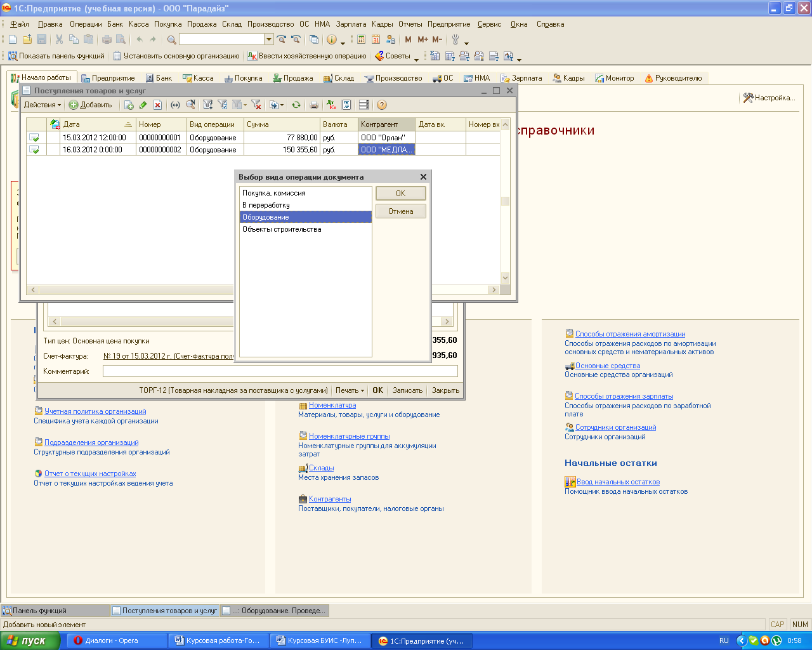
Task: Click the edit pencil icon in list toolbar
Action: [143, 105]
